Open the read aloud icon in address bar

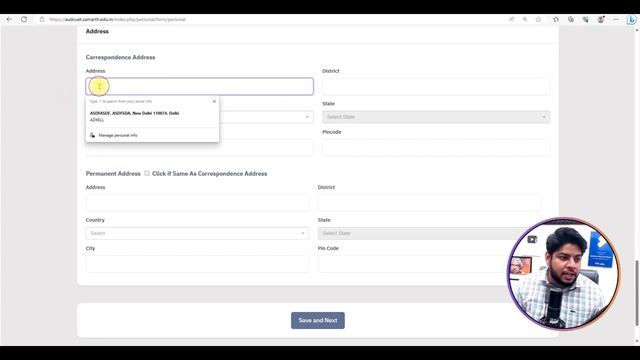(511, 19)
